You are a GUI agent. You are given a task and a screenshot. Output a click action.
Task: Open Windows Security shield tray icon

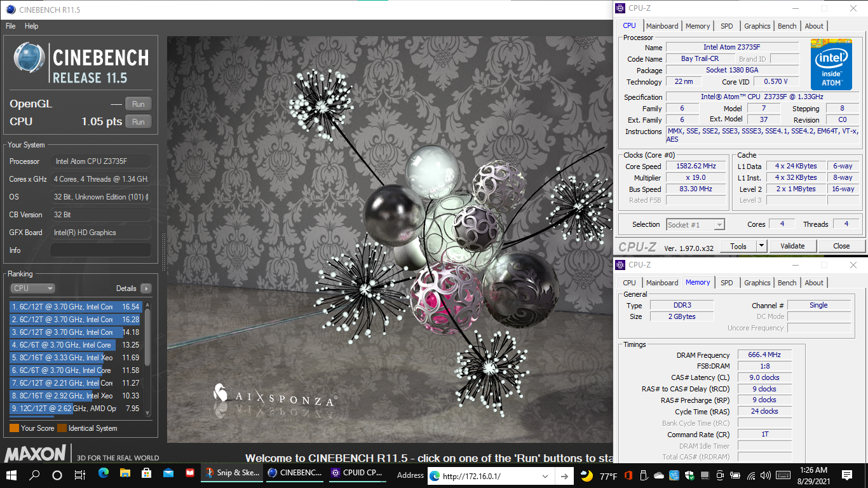(x=689, y=475)
